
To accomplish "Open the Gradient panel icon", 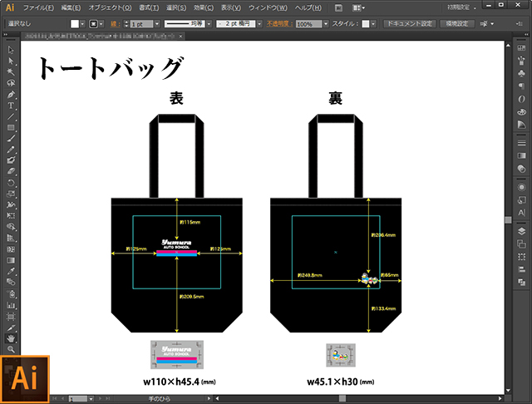I will click(521, 155).
